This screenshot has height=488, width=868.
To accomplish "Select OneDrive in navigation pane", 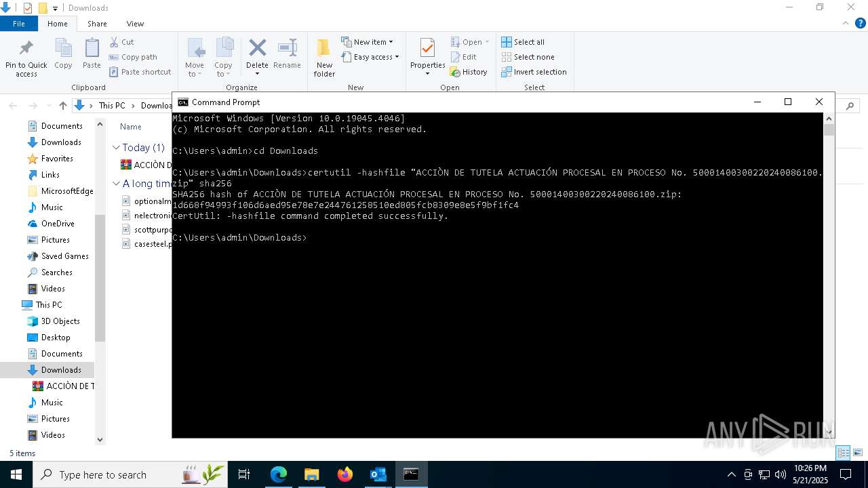I will 58,224.
